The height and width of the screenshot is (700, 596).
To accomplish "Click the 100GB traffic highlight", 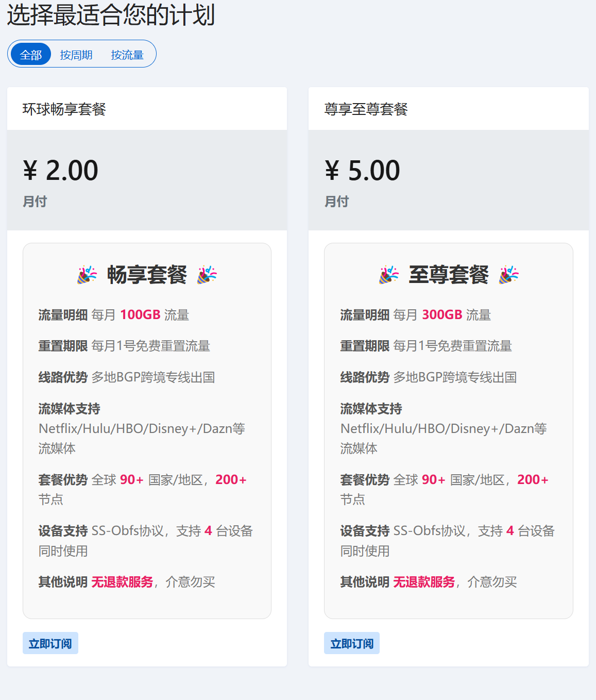I will (141, 315).
